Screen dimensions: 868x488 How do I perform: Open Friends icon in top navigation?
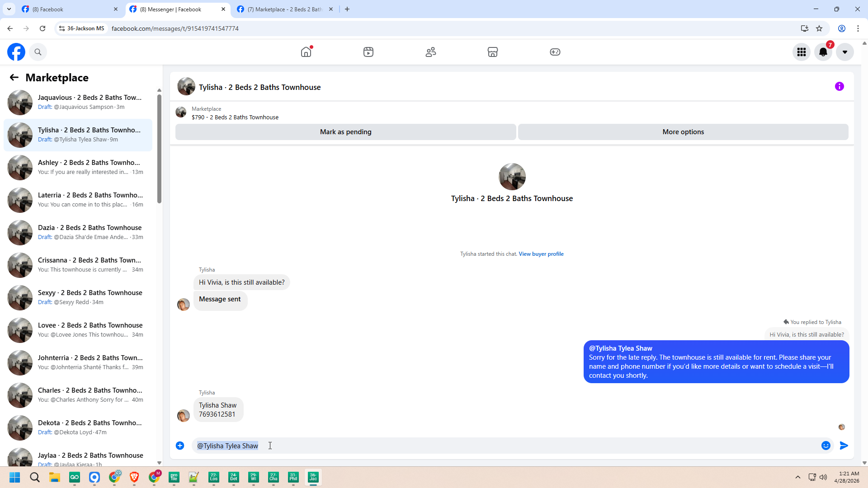[431, 52]
